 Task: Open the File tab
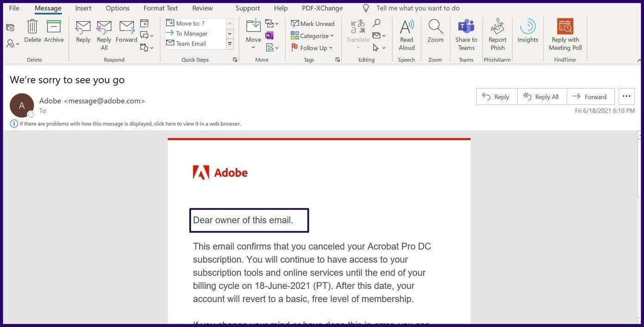[14, 8]
